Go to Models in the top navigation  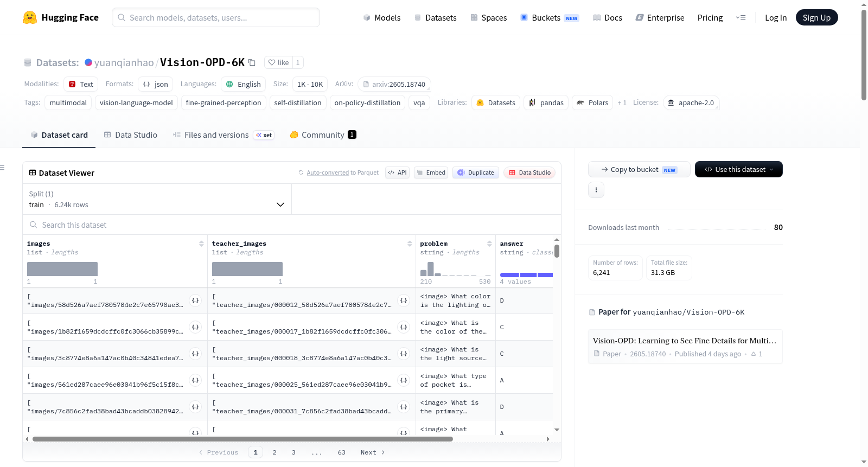(x=382, y=18)
